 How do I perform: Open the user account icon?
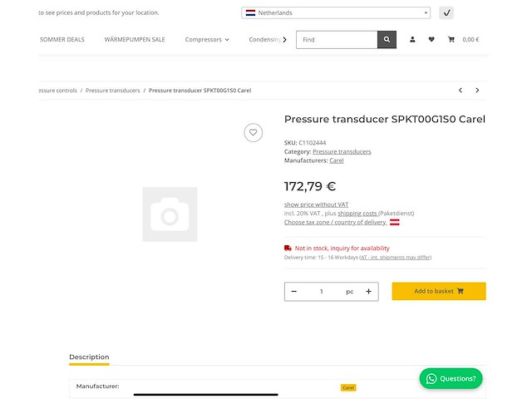coord(412,40)
